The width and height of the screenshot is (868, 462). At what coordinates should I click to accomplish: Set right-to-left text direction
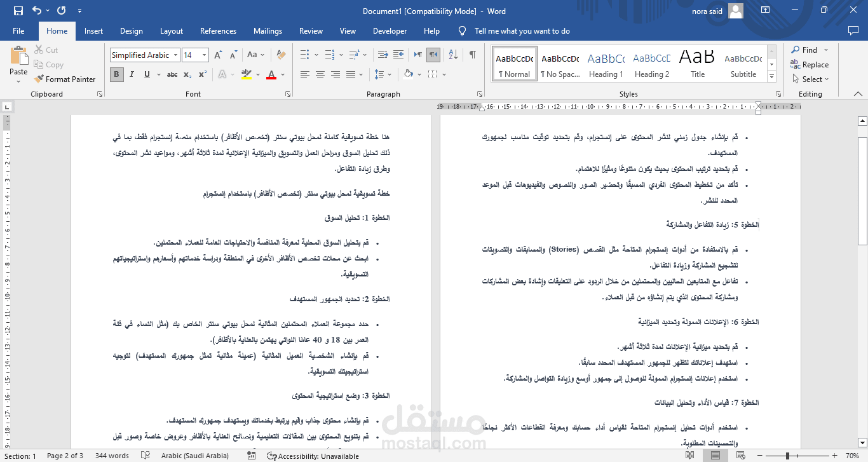coord(433,55)
